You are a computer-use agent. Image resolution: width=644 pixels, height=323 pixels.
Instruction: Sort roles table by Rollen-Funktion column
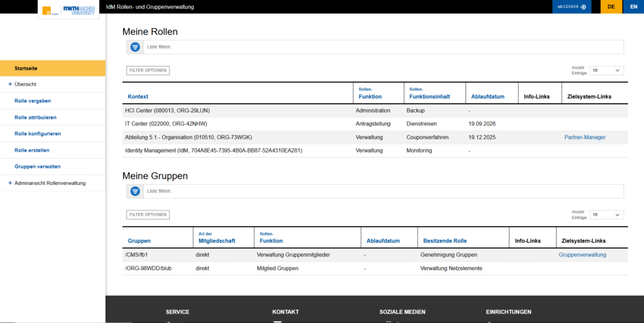pyautogui.click(x=370, y=94)
